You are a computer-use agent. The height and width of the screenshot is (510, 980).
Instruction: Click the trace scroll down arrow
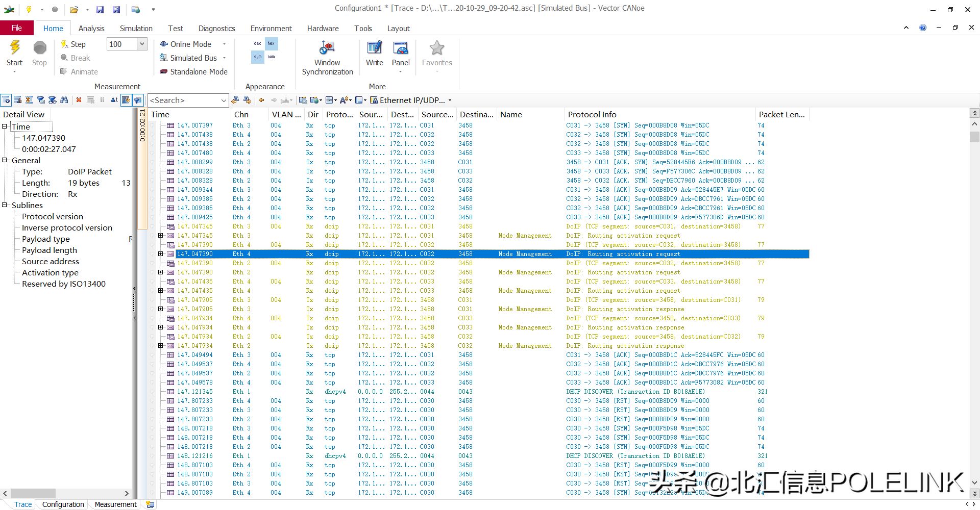click(974, 482)
